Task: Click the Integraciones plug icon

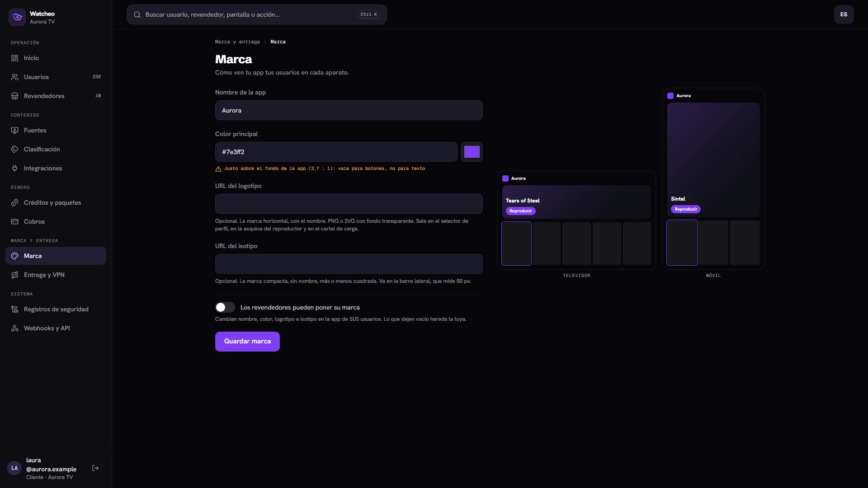Action: tap(15, 169)
